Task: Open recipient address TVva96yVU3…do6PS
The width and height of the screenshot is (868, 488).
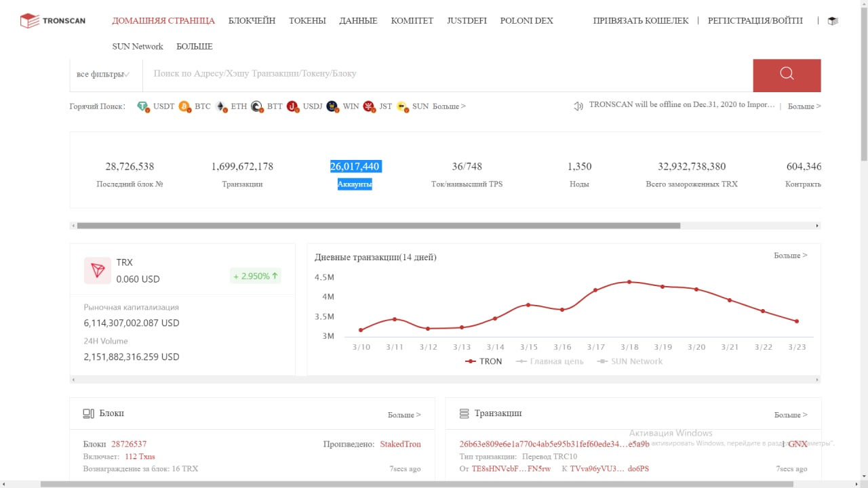Action: (x=609, y=468)
